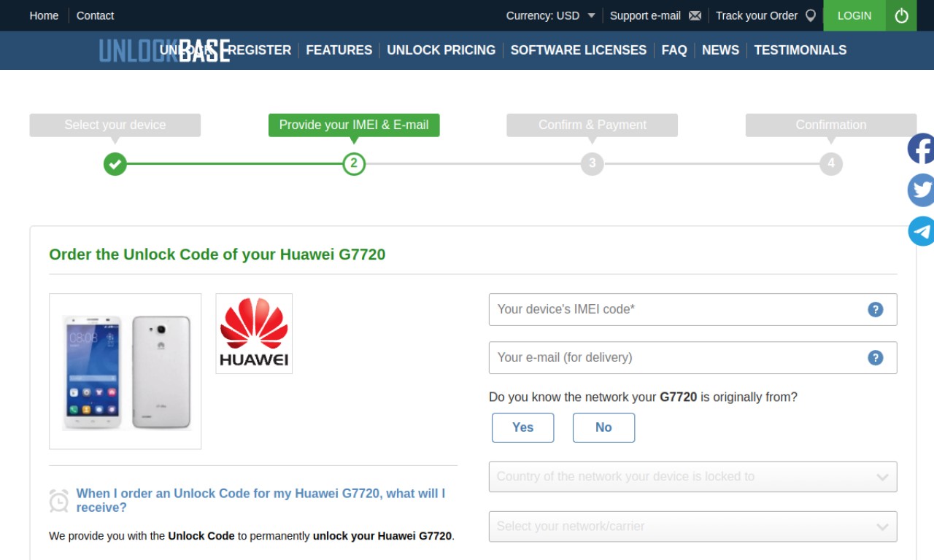Click the completed step 1 checkmark circle
Image resolution: width=934 pixels, height=560 pixels.
[115, 163]
